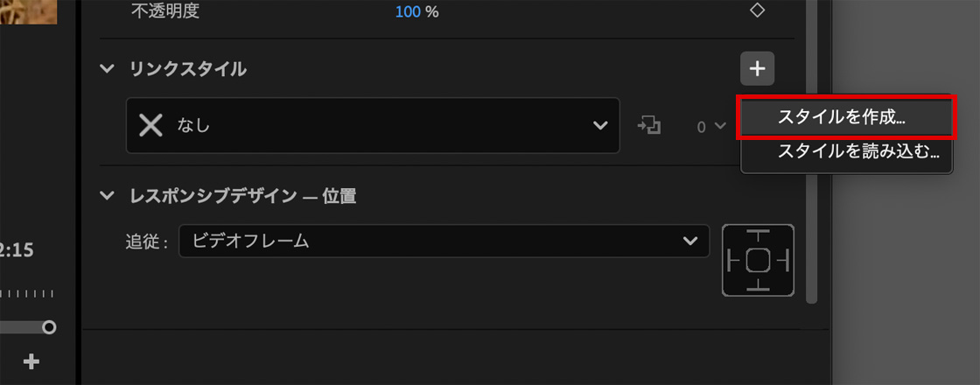980x385 pixels.
Task: Open the なし linked style dropdown
Action: point(373,126)
